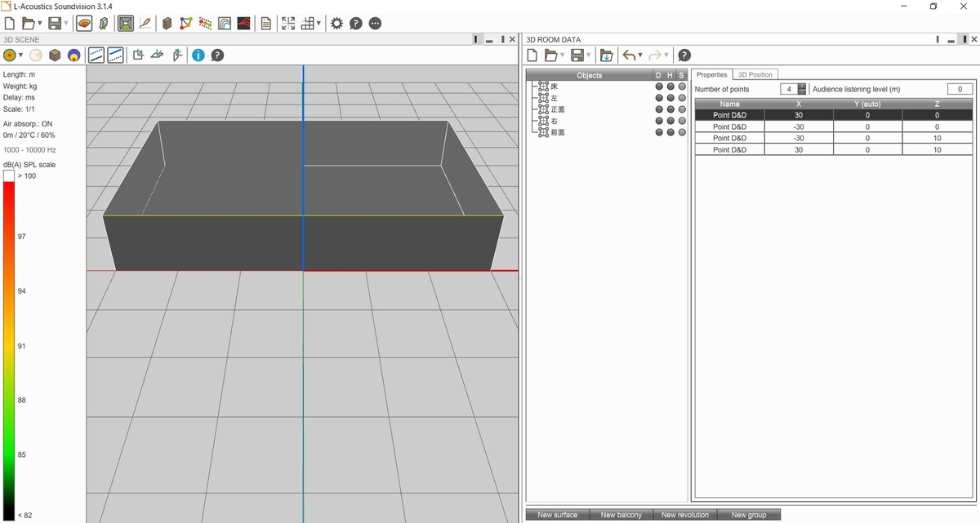980x523 pixels.
Task: Select 正面 object in the tree
Action: [x=558, y=109]
